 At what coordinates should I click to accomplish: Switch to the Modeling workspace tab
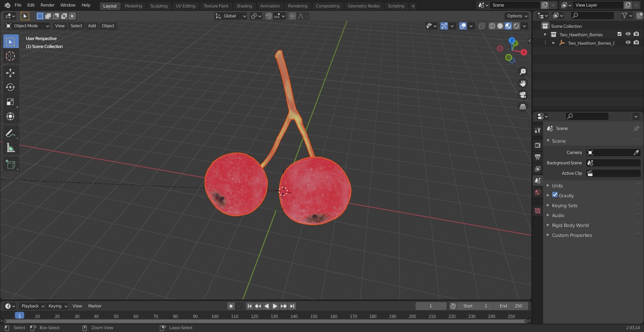(x=133, y=6)
